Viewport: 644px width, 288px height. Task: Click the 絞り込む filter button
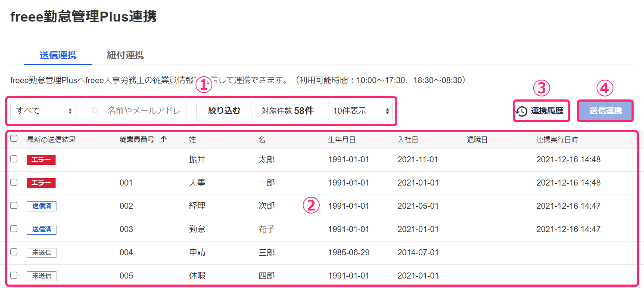(x=224, y=111)
